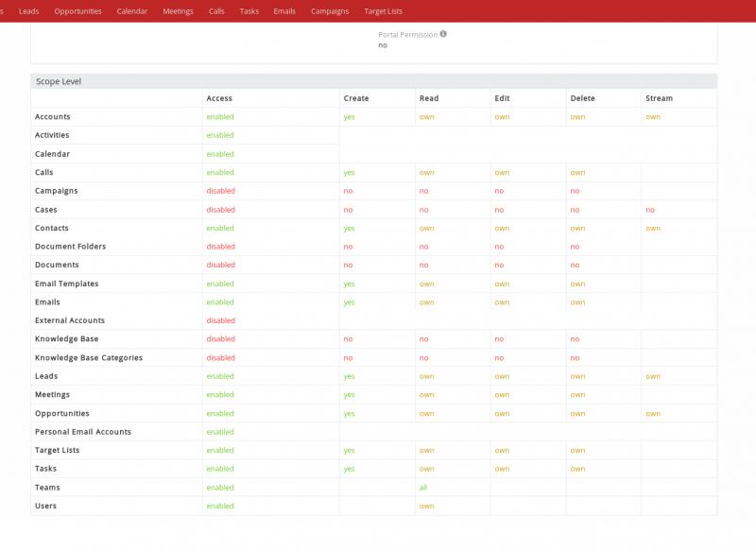Click the Opportunities row Create 'yes' value

350,414
